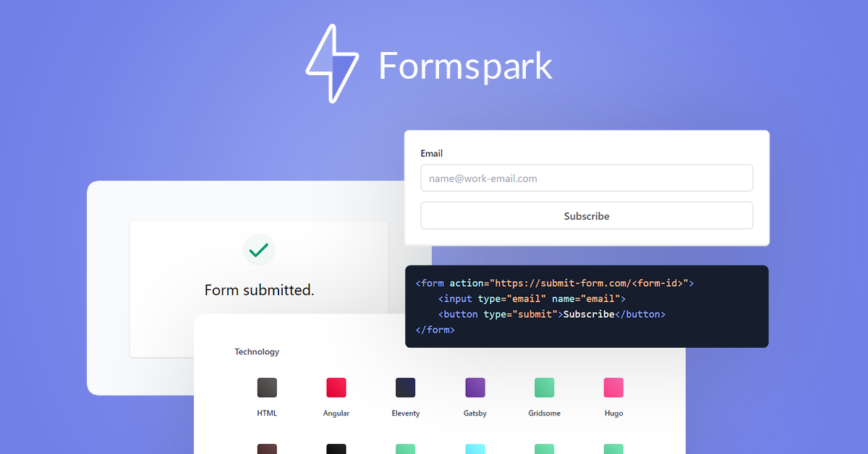Screen dimensions: 868x454
Task: Click the Formspark lightning bolt logo
Action: point(332,63)
